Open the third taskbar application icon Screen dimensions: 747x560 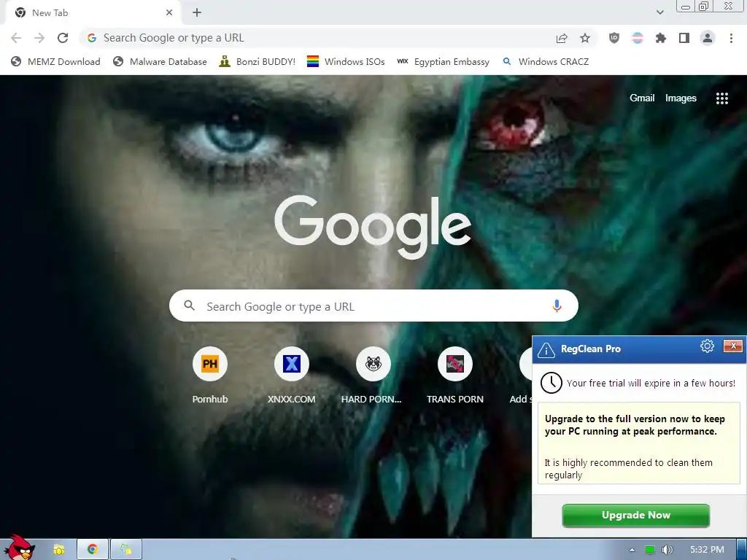[x=125, y=550]
